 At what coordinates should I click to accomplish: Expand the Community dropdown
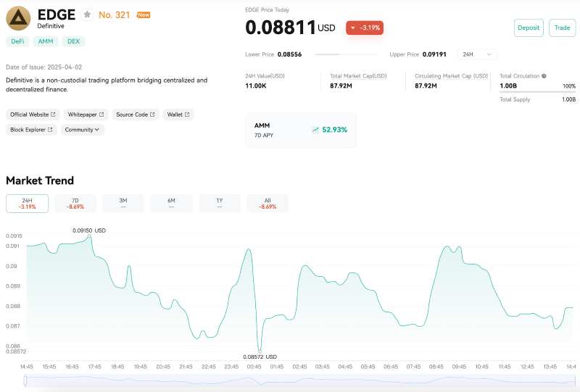pos(82,130)
